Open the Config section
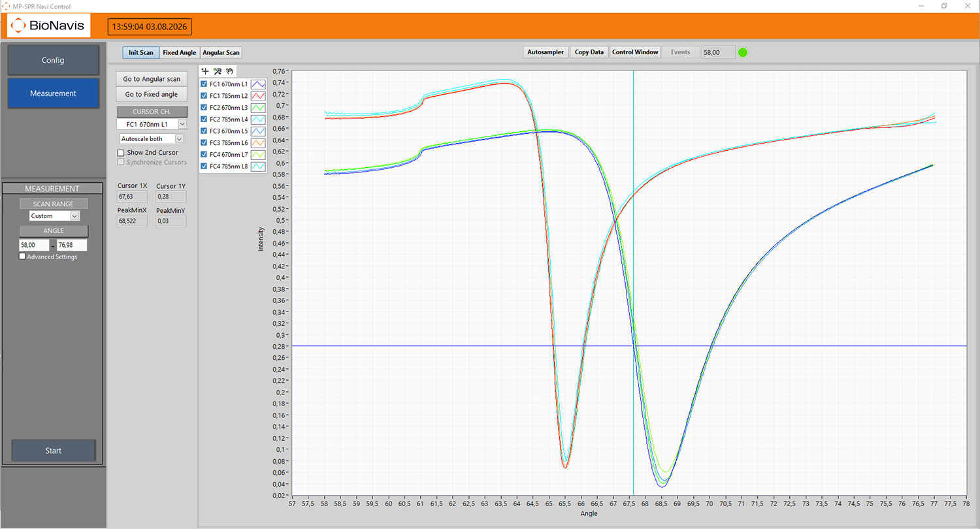 point(53,60)
